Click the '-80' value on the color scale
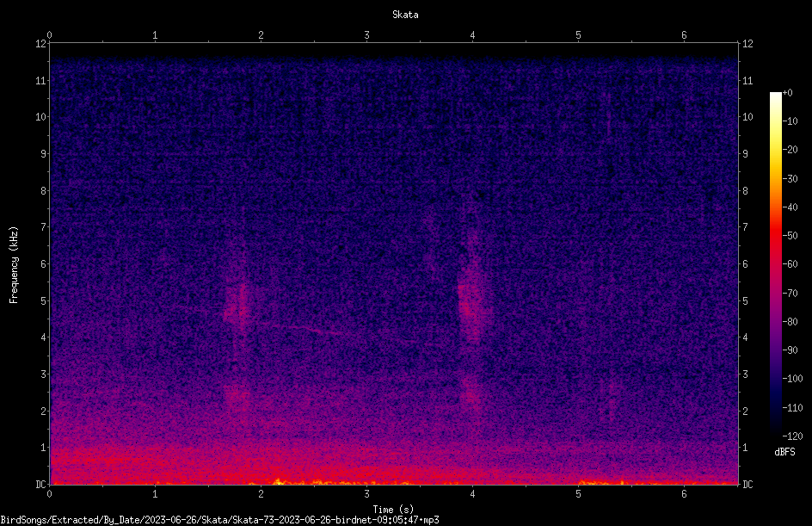Screen dimensions: 812x526 coord(790,321)
